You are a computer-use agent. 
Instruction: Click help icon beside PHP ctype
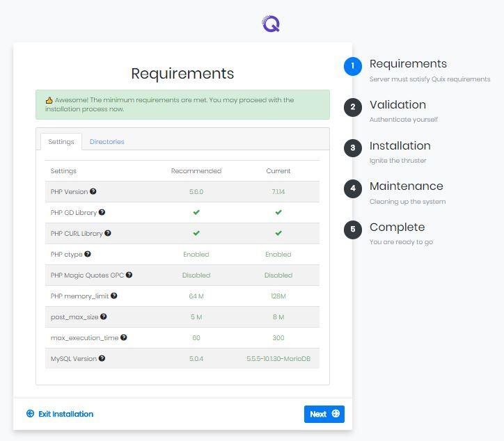click(x=88, y=254)
